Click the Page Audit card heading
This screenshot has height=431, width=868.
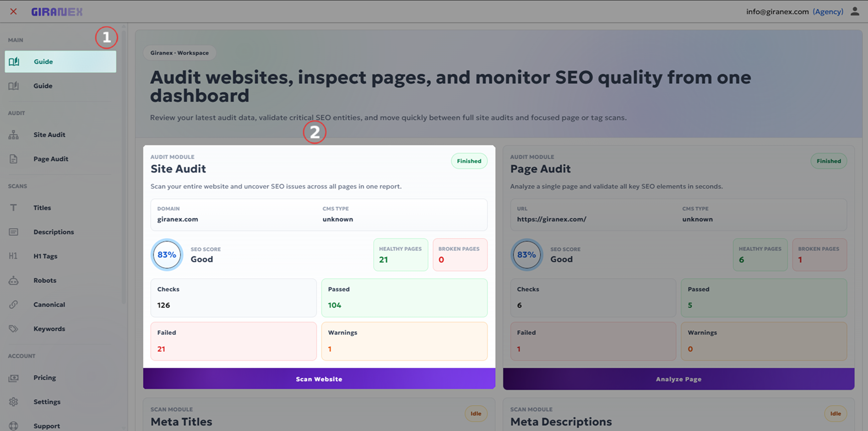[x=540, y=169]
